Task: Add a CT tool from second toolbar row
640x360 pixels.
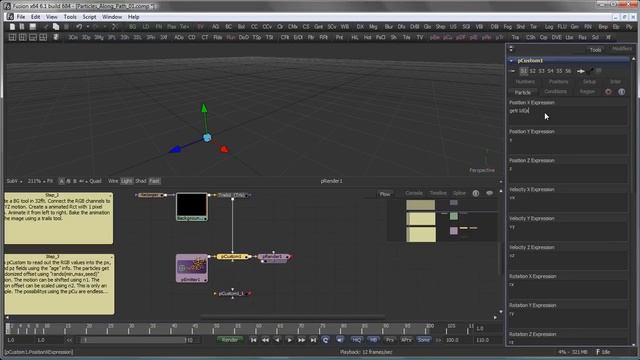Action: 204,37
